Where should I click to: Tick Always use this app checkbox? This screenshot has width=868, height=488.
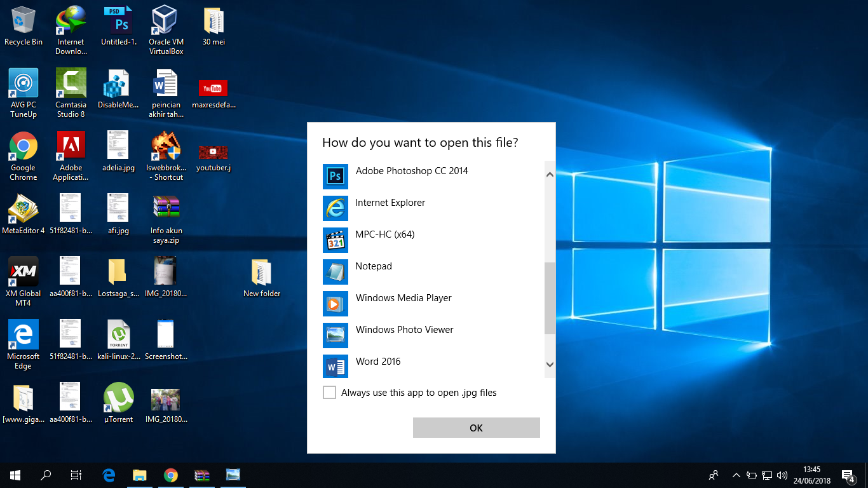click(329, 393)
